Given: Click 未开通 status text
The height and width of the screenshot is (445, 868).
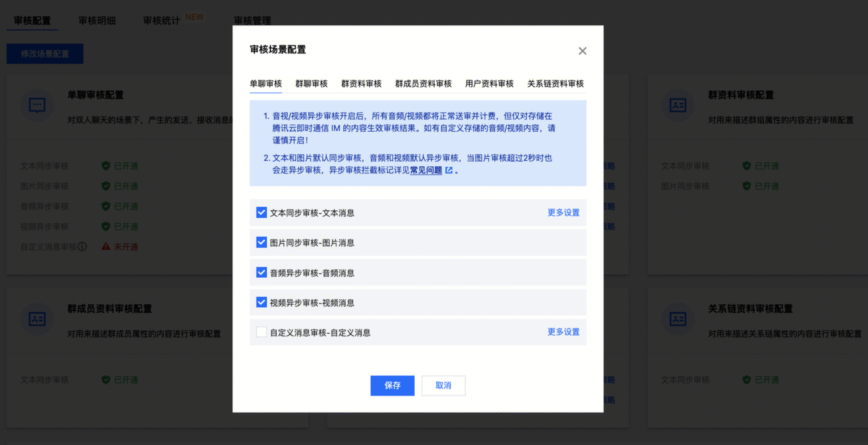Looking at the screenshot, I should (x=126, y=247).
